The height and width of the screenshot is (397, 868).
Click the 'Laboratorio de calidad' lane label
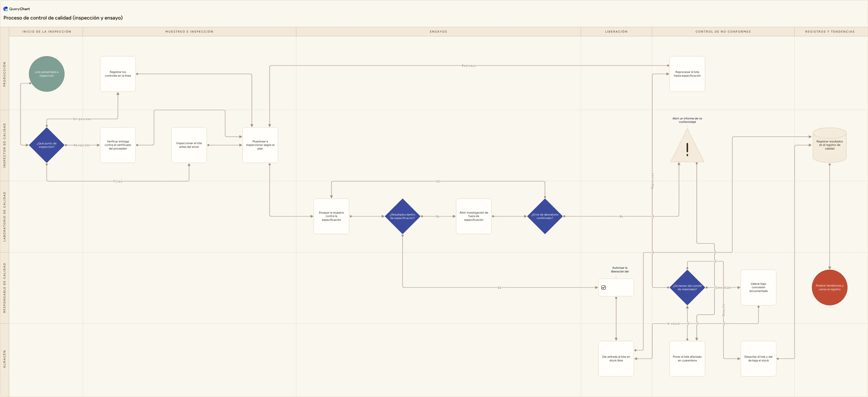[x=4, y=216]
